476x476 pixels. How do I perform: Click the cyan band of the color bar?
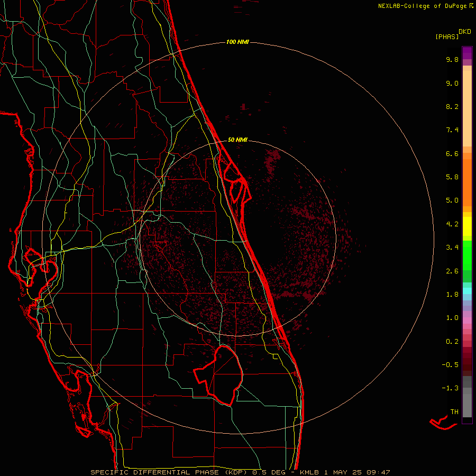467,291
